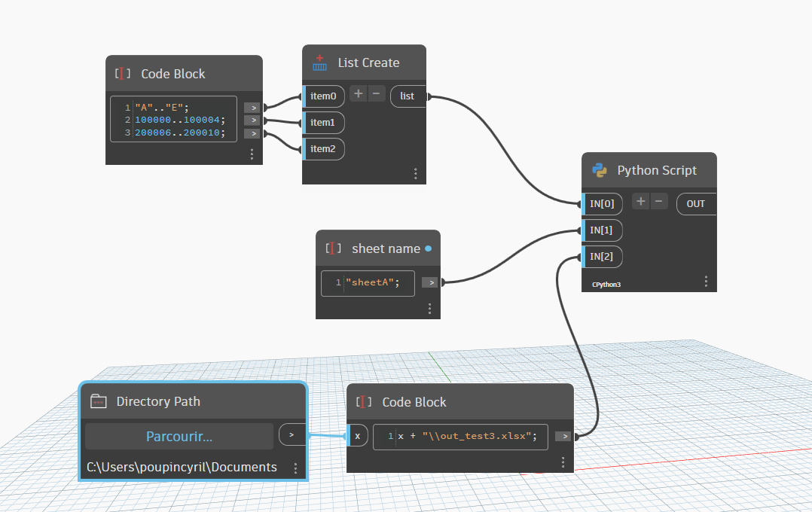Click the top Code Block bracket icon
The height and width of the screenshot is (512, 812).
123,74
